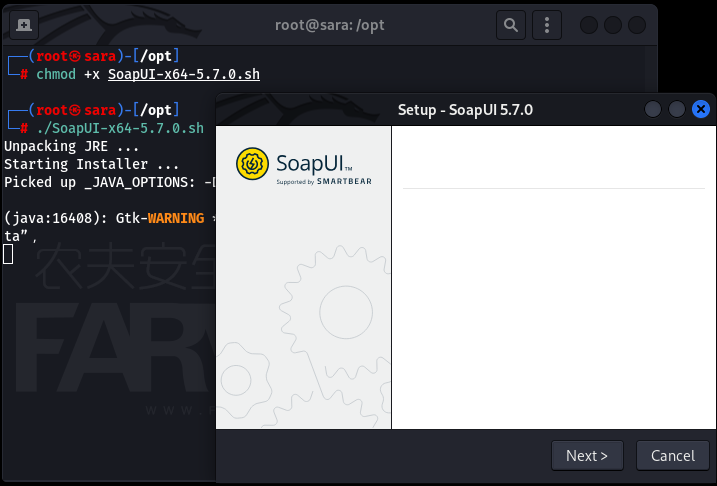Maximize the root@sara terminal window
This screenshot has height=486, width=717.
613,25
